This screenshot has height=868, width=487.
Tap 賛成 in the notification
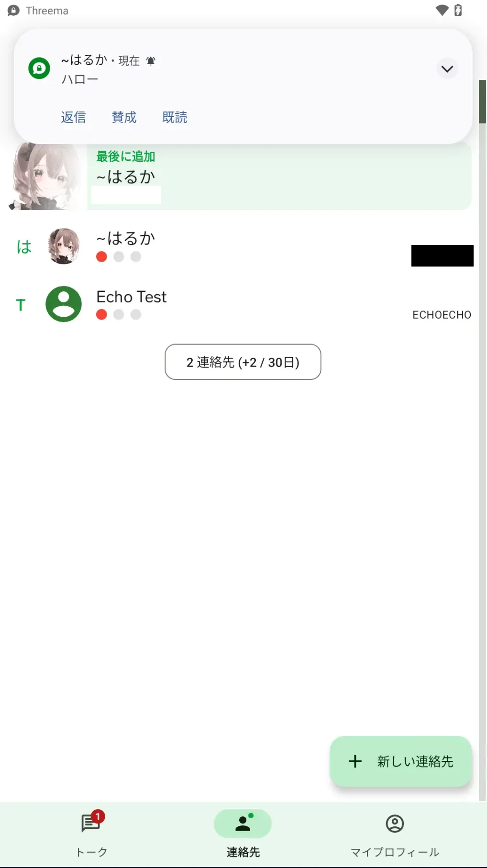click(124, 117)
